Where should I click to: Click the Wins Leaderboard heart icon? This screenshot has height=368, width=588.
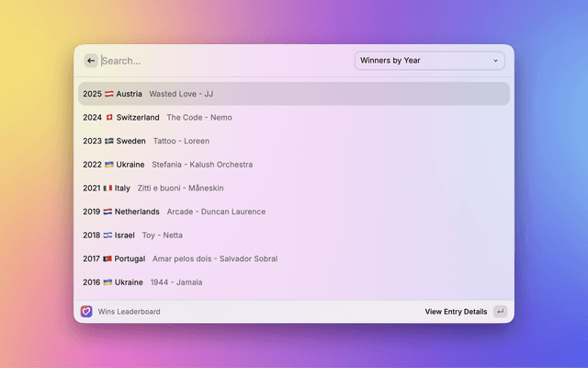(x=86, y=312)
